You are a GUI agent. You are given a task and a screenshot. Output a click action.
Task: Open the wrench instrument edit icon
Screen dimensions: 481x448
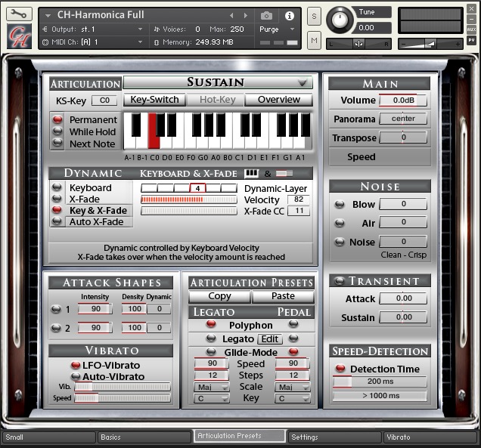tap(19, 14)
